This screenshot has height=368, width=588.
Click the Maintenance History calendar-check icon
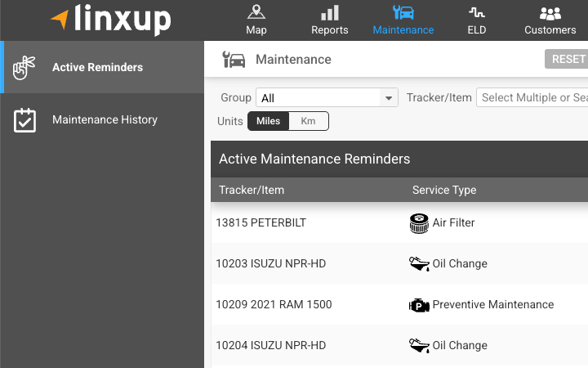(24, 120)
